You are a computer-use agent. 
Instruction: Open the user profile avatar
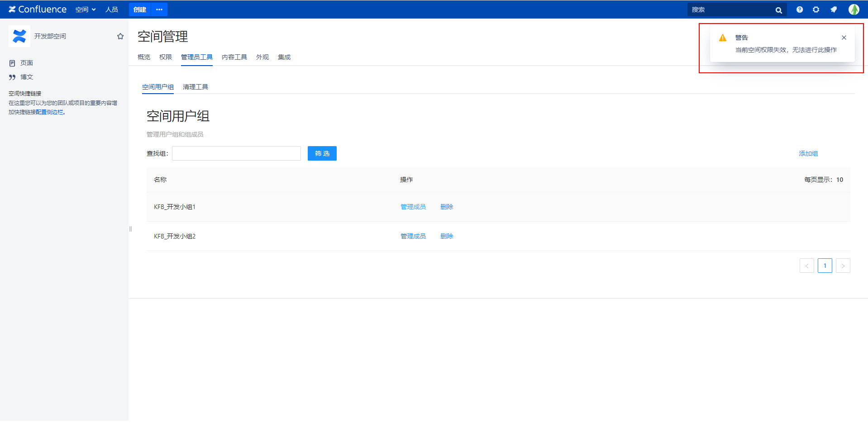[x=854, y=10]
